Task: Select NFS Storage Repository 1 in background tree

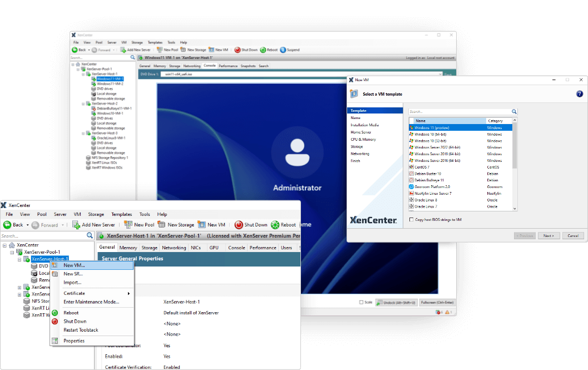Action: click(x=110, y=157)
